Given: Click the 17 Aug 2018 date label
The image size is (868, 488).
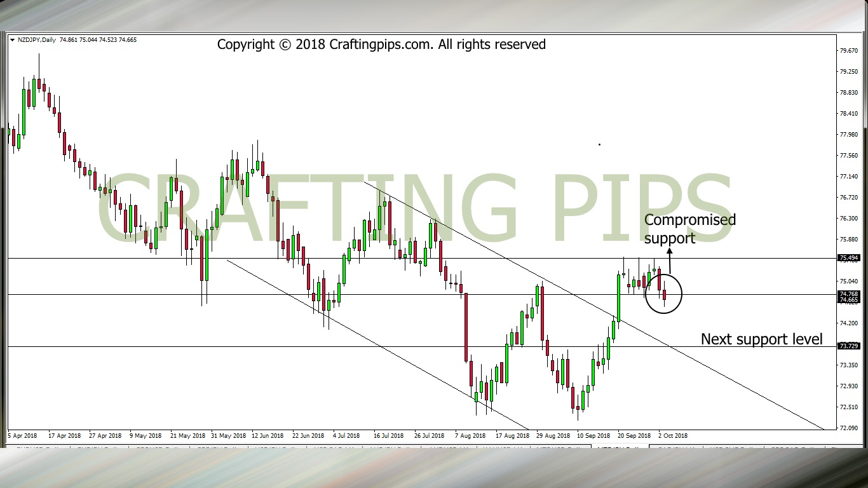Looking at the screenshot, I should point(513,436).
